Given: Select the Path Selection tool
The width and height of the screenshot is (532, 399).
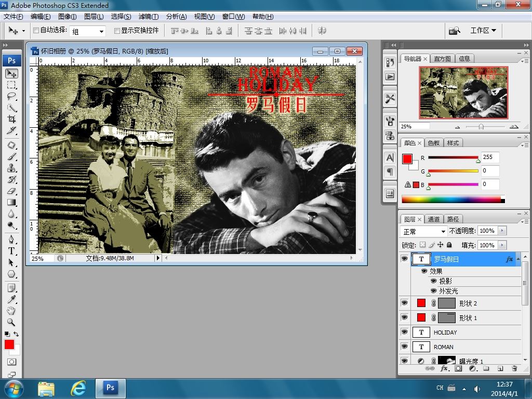Looking at the screenshot, I should pos(11,262).
